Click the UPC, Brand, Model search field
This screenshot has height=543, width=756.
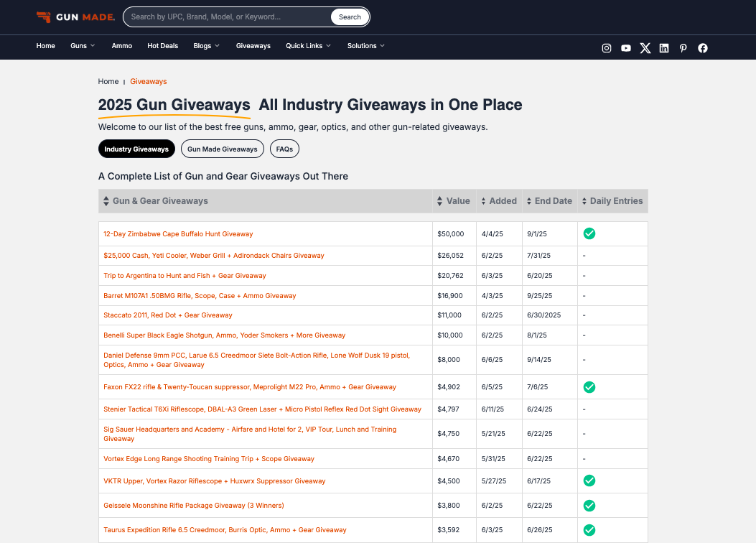click(x=228, y=17)
